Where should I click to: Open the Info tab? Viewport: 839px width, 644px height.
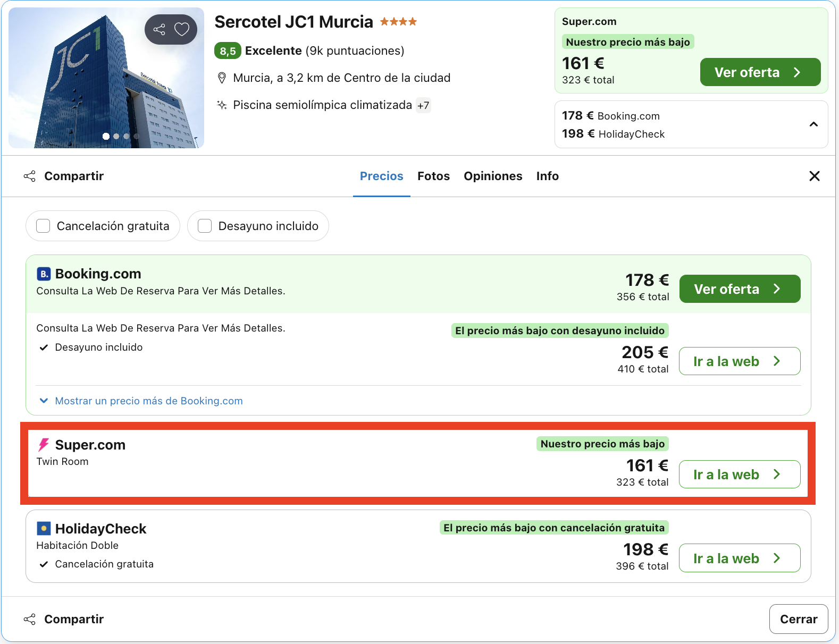[x=547, y=176]
